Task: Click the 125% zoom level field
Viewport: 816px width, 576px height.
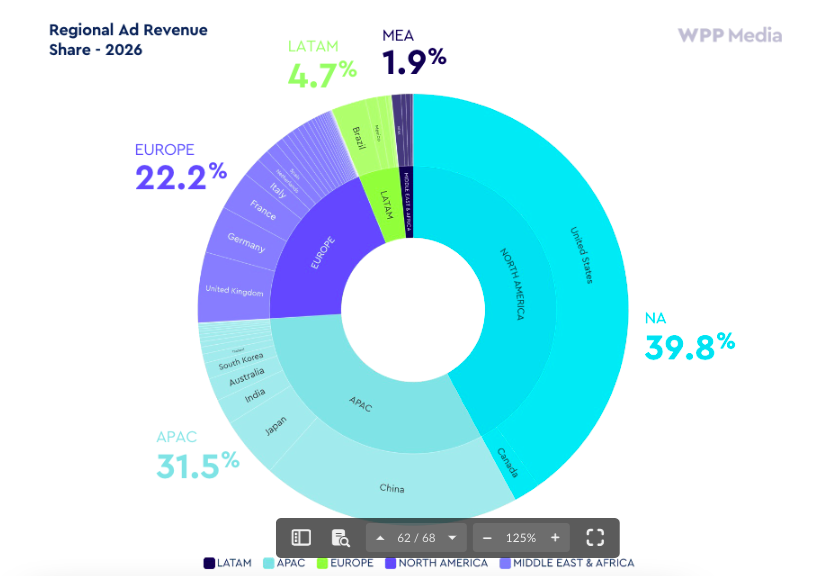Action: (x=520, y=538)
